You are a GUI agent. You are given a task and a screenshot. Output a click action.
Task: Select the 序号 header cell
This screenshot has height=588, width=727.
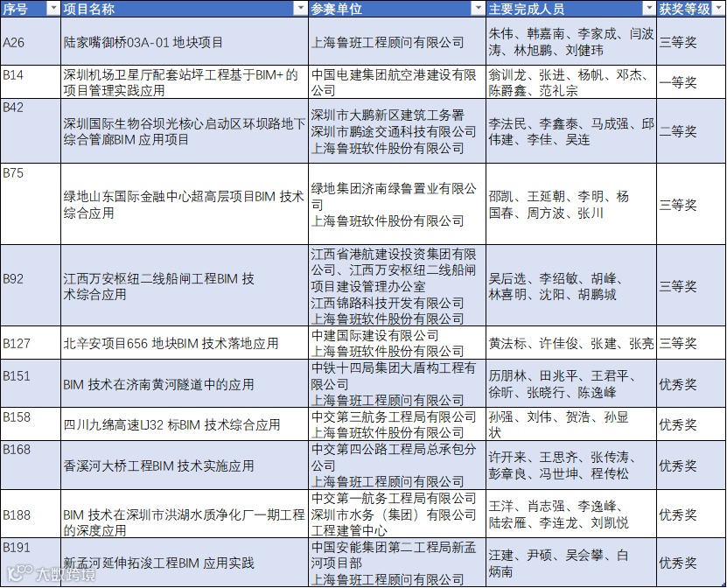(x=31, y=9)
